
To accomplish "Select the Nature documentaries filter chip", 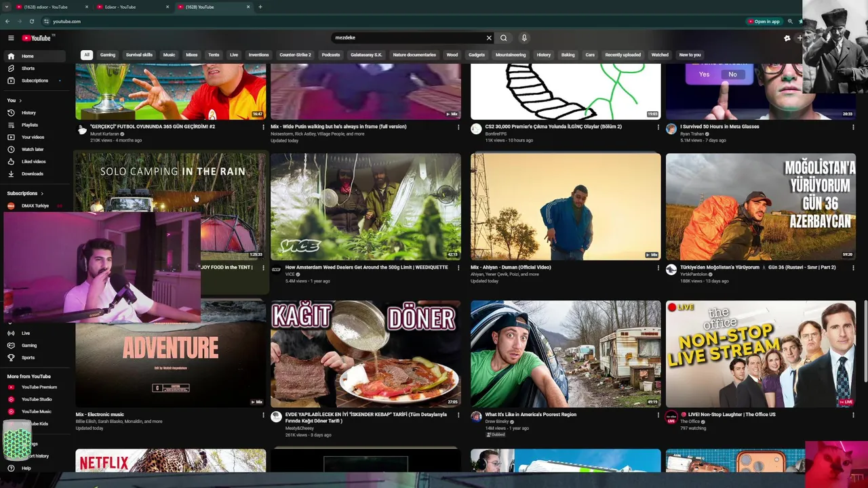I will click(x=414, y=55).
